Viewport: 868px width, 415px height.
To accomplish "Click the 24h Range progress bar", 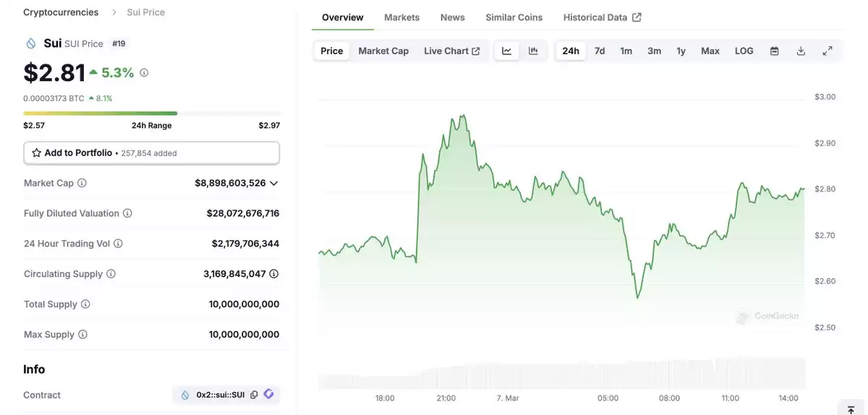I will [x=152, y=114].
